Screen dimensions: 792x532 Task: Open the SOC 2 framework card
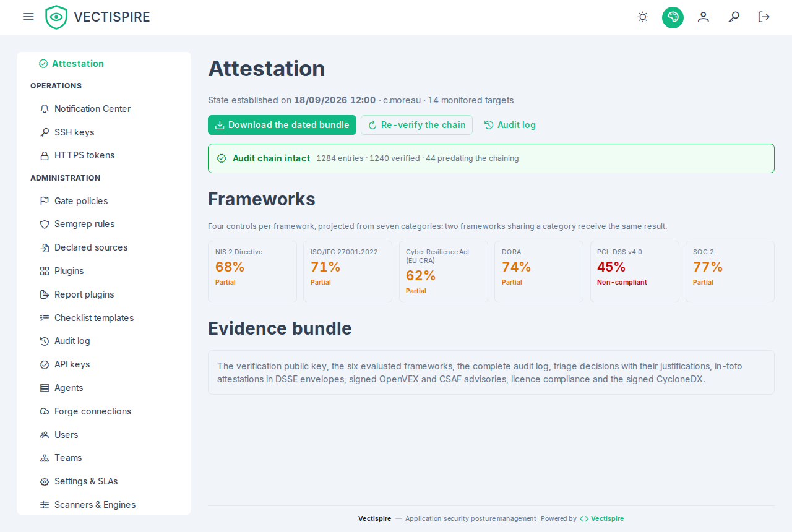(730, 272)
